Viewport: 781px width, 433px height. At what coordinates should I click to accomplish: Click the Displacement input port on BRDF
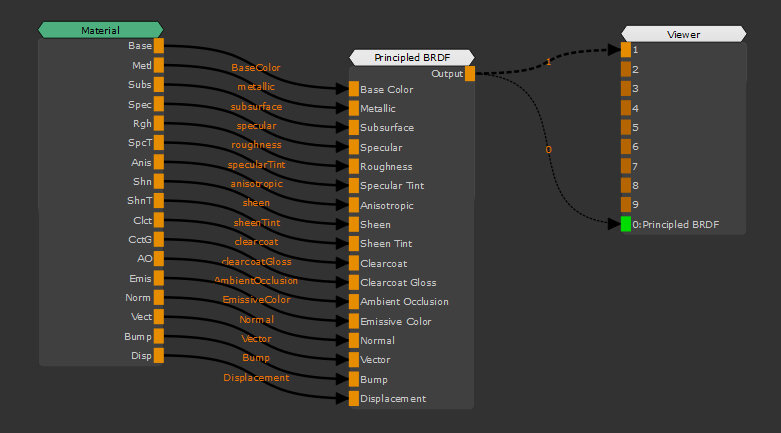353,398
